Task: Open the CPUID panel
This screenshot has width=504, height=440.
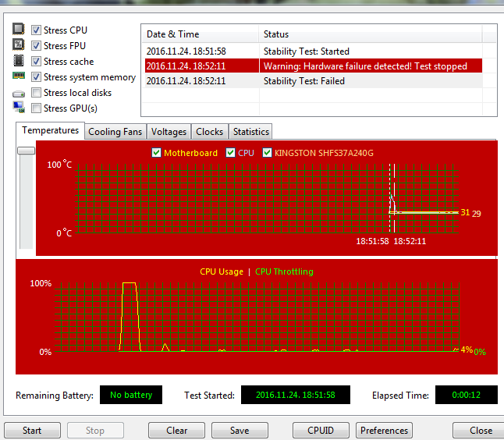Action: [321, 430]
